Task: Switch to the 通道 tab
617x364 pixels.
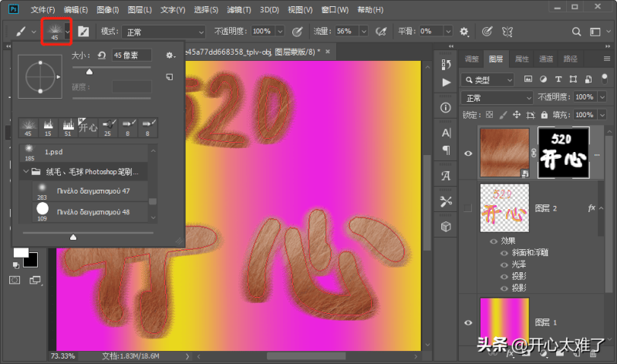Action: pos(546,59)
